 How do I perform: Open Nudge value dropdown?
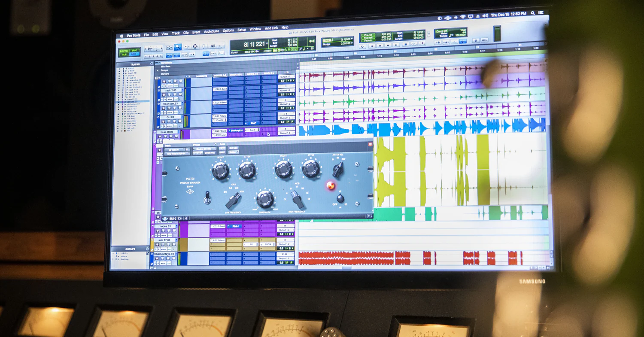[x=352, y=43]
